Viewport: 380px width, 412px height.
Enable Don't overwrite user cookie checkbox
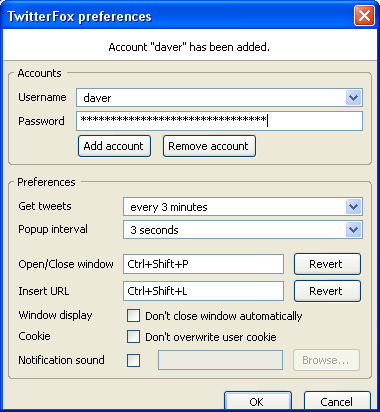pos(133,337)
